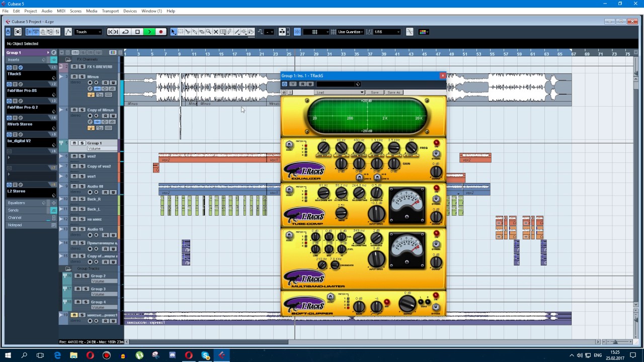This screenshot has width=644, height=362.
Task: Flip the Equalizer Reset toggle switch
Action: [289, 145]
